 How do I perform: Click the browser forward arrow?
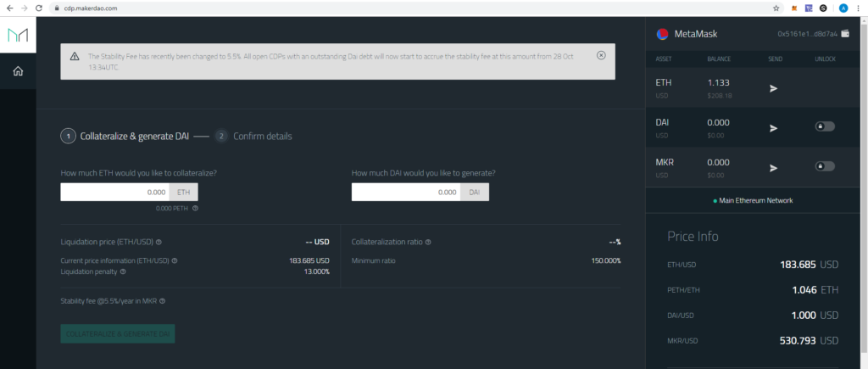tap(24, 8)
